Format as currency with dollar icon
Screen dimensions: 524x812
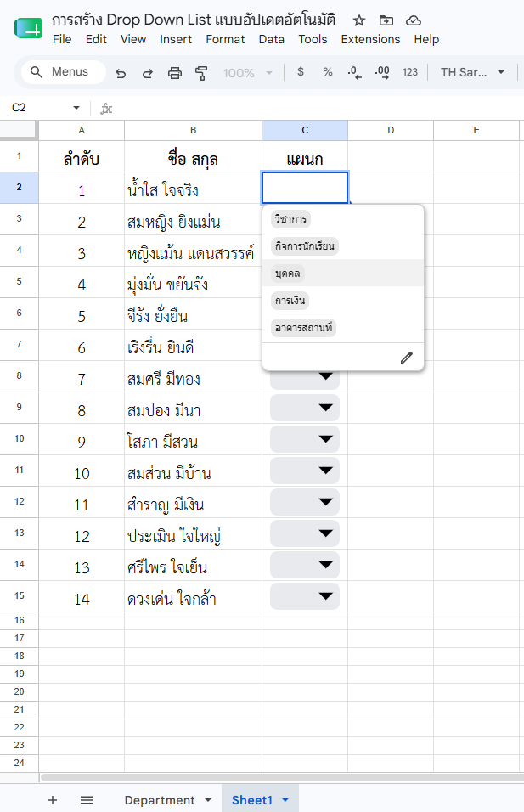301,72
